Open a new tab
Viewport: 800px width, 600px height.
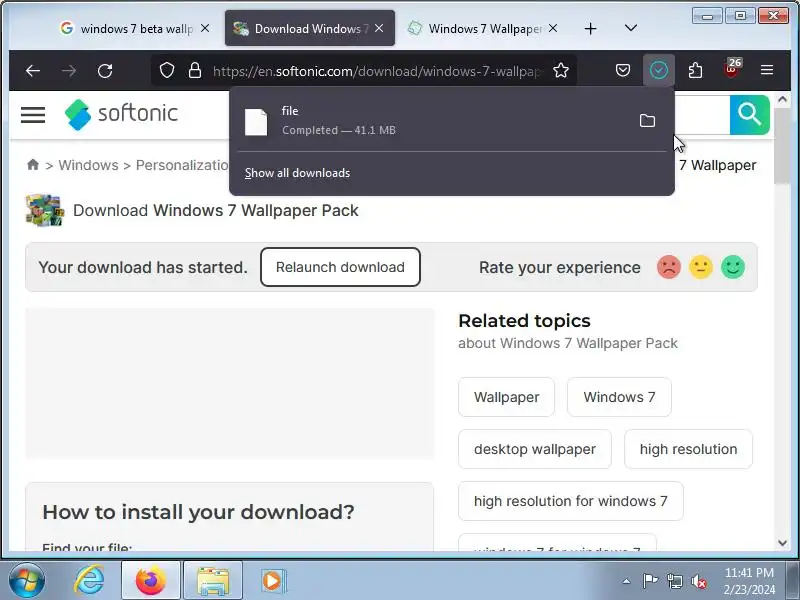pyautogui.click(x=590, y=29)
